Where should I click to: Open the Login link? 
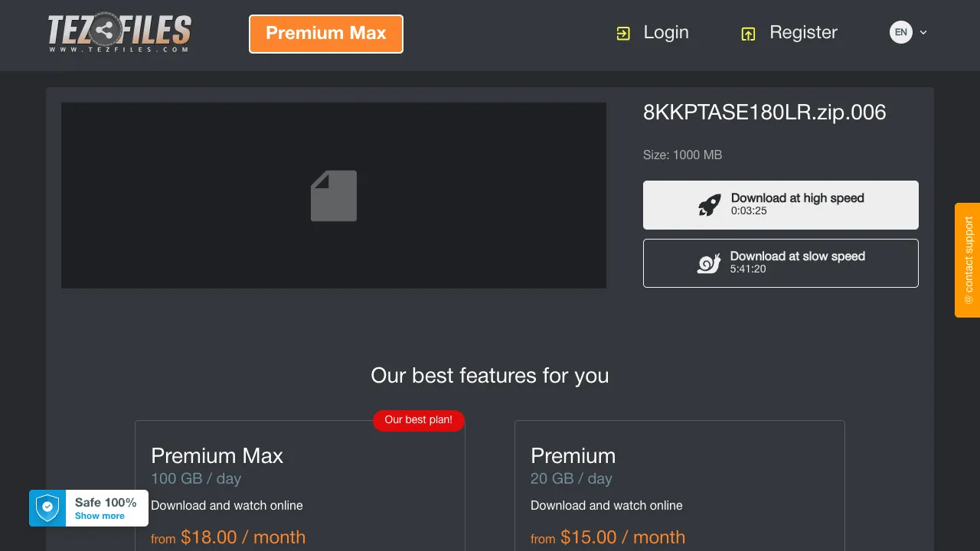tap(666, 32)
